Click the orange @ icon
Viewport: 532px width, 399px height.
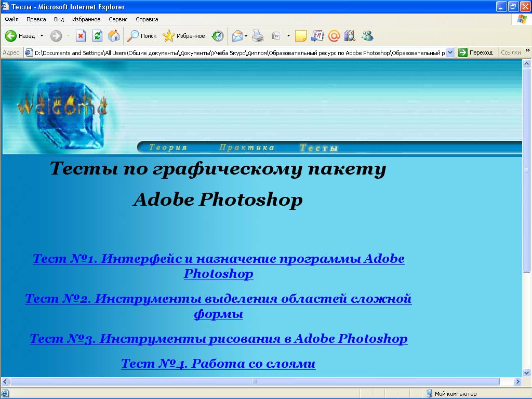point(334,36)
